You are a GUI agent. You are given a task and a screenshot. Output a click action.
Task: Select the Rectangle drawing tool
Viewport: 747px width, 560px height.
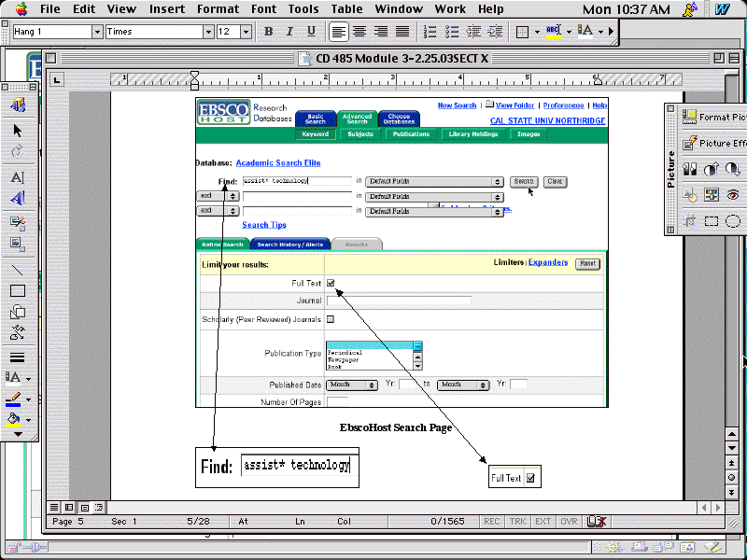[x=18, y=290]
